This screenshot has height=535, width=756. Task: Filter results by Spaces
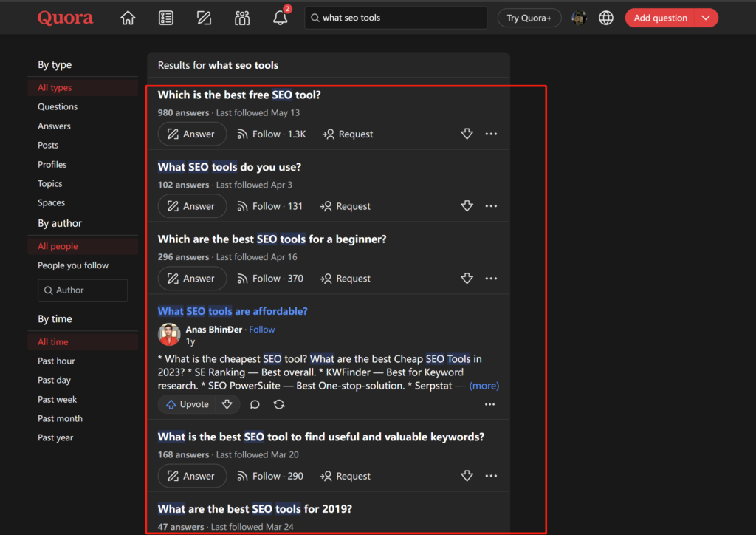point(51,202)
